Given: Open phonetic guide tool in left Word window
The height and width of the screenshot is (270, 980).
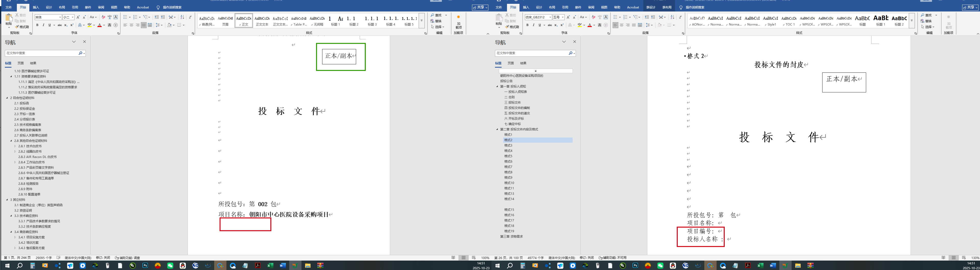Looking at the screenshot, I should (110, 17).
